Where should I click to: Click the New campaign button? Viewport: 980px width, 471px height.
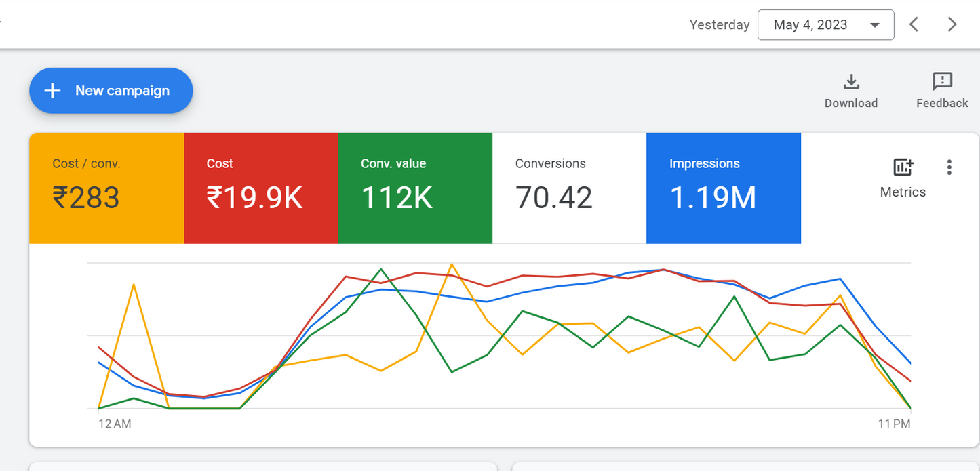[x=111, y=91]
